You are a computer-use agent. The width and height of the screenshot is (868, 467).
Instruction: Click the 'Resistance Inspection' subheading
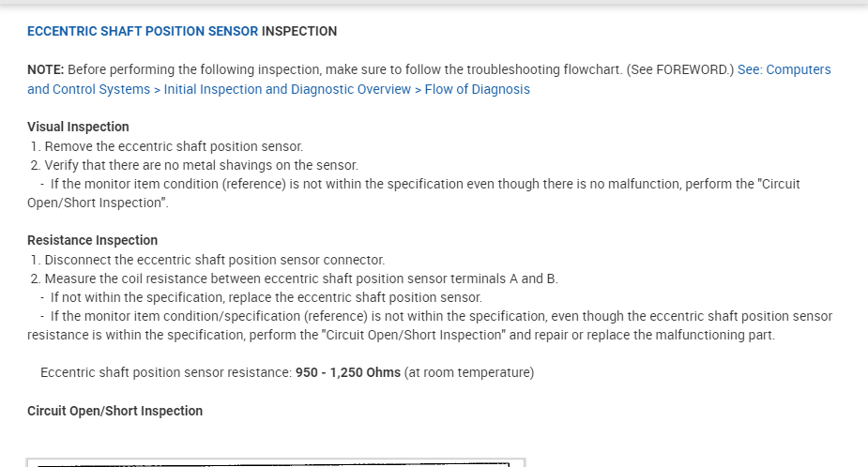(x=92, y=240)
